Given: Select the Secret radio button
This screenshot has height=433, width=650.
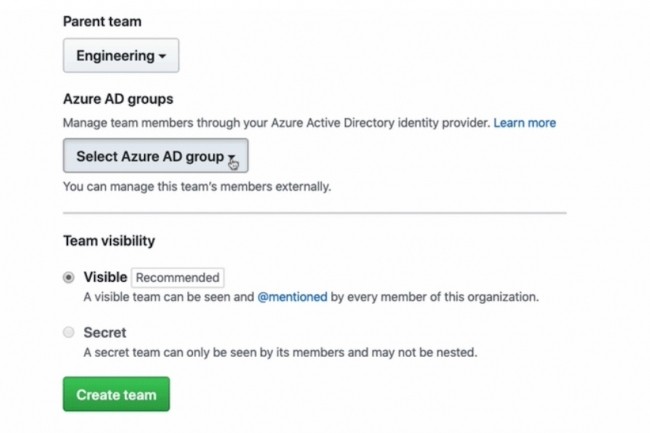Looking at the screenshot, I should tap(69, 332).
